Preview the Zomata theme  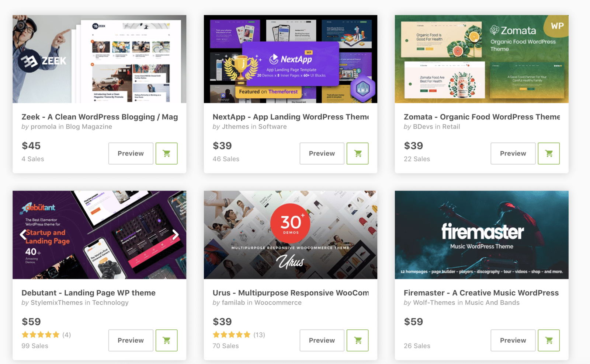(513, 153)
